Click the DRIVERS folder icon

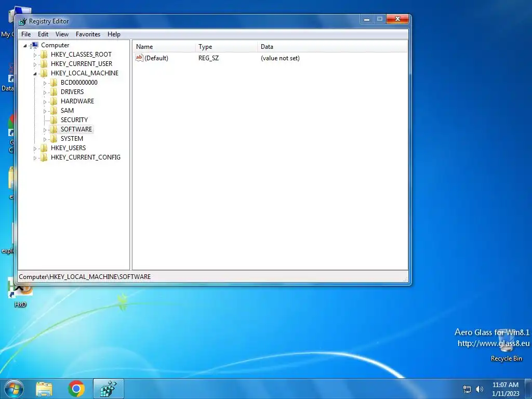[54, 91]
